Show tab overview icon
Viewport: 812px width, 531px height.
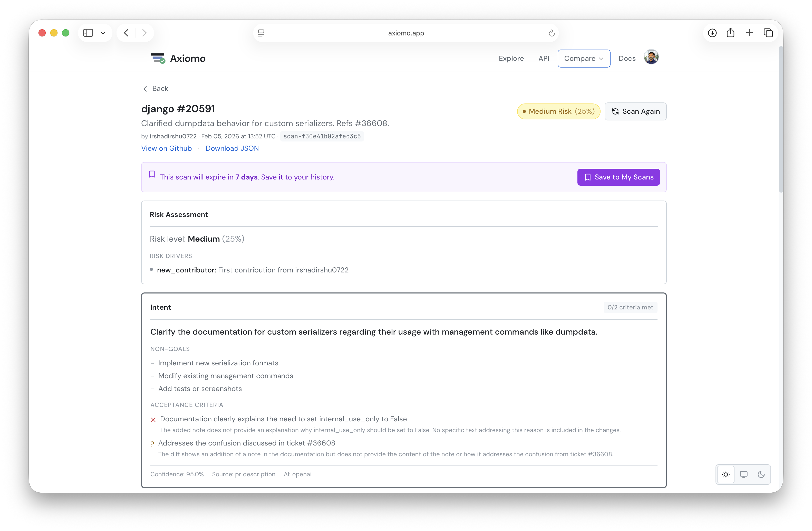point(768,33)
